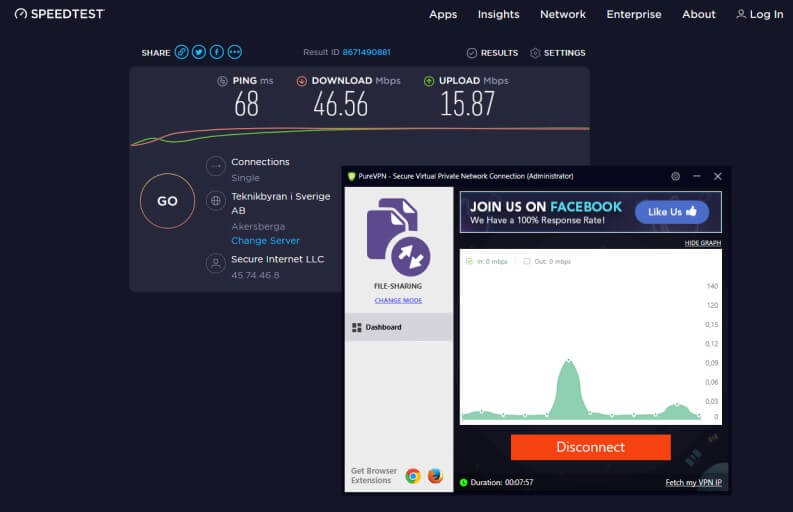Open the Apps menu
The height and width of the screenshot is (512, 793).
pyautogui.click(x=443, y=15)
